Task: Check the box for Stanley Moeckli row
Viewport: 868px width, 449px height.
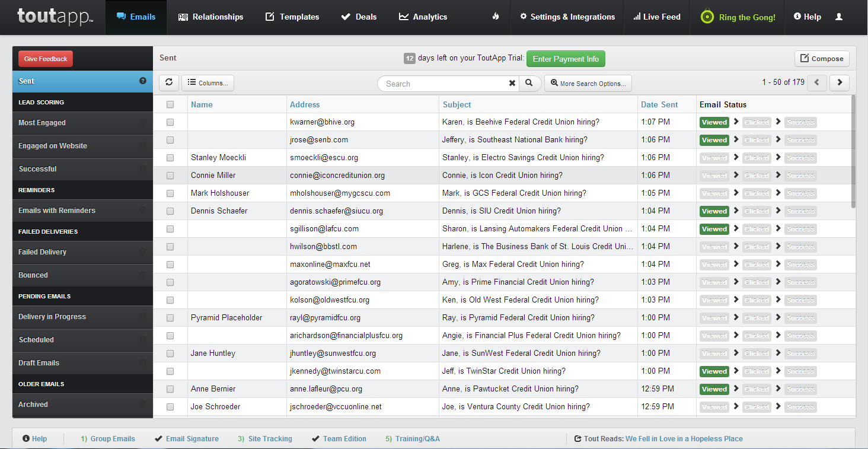Action: point(170,158)
